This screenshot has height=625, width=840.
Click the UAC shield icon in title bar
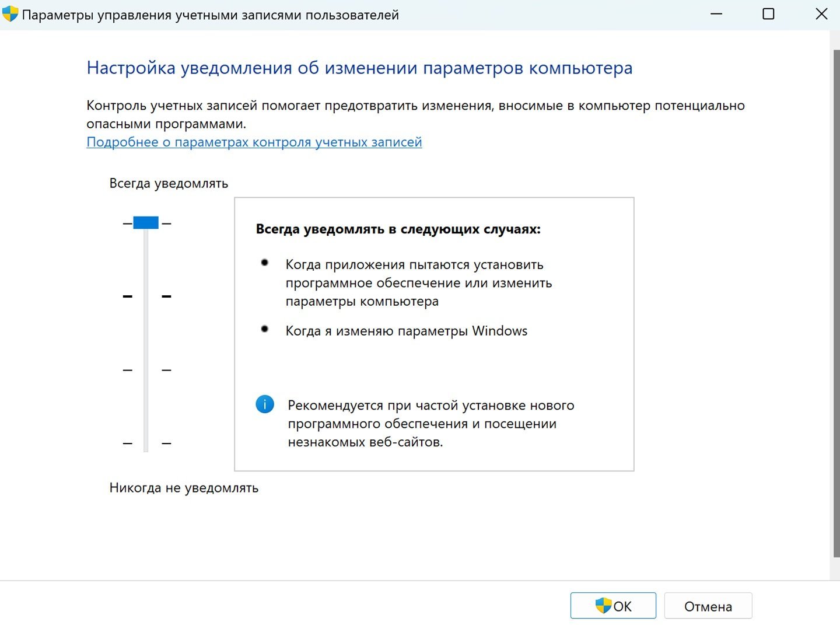coord(10,14)
